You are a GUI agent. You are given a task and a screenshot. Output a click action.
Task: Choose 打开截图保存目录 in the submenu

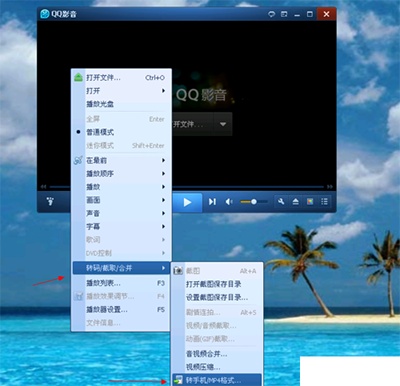217,284
